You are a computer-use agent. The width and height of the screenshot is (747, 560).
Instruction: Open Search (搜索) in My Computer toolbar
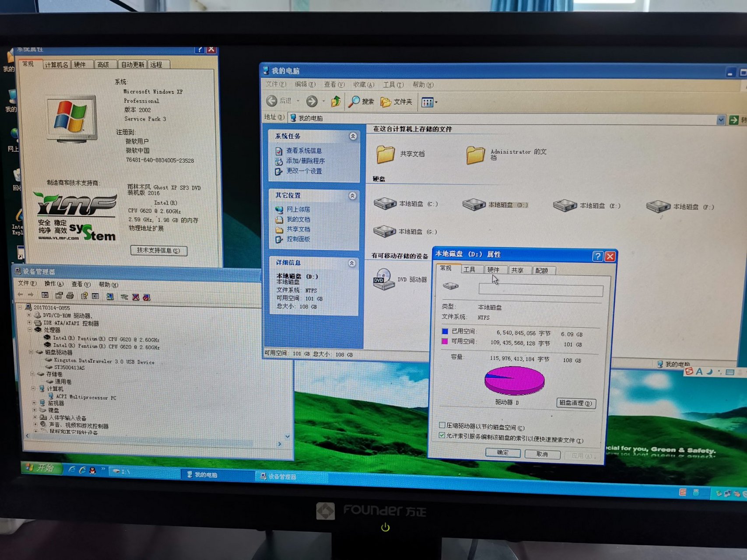coord(361,101)
